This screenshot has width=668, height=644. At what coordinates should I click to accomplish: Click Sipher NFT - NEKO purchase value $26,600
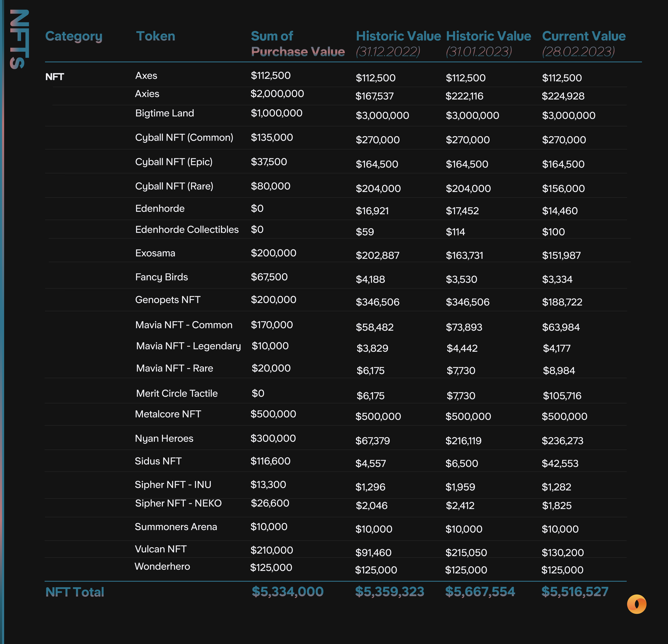click(270, 503)
